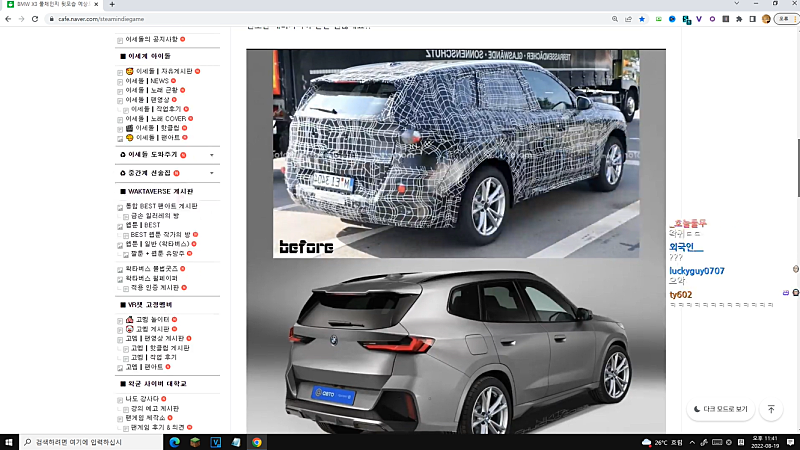Open the 이세돌 | 팬아트 board
Viewport: 800px width, 450px height.
(158, 138)
